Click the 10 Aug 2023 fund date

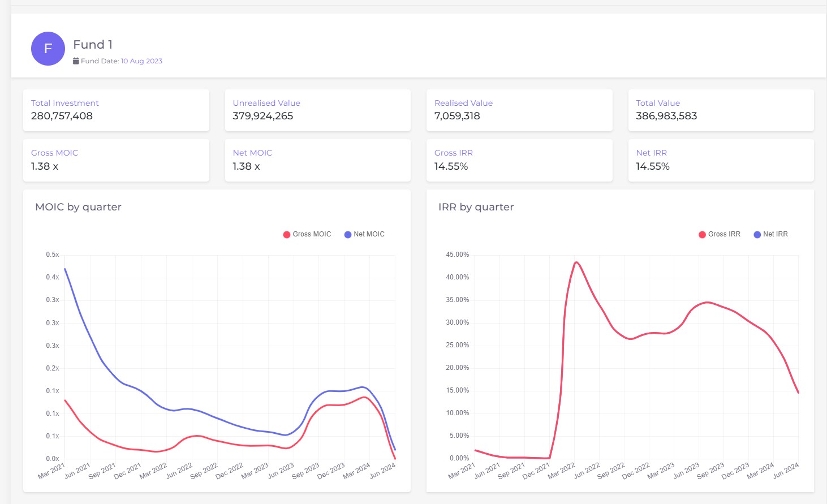click(x=141, y=61)
